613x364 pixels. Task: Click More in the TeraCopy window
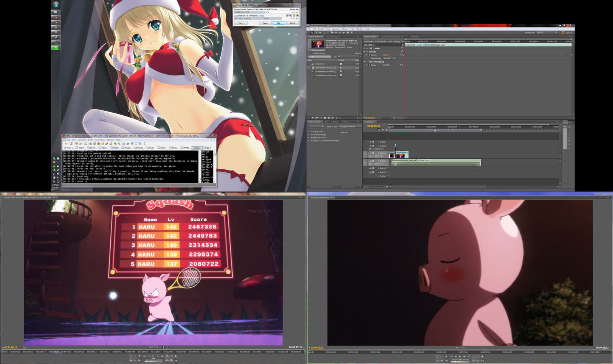(x=241, y=23)
